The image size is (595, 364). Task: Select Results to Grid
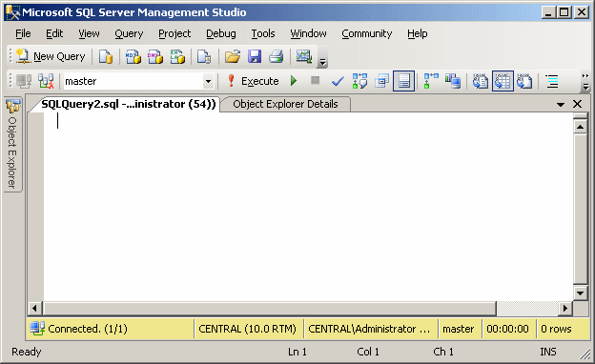coord(503,81)
